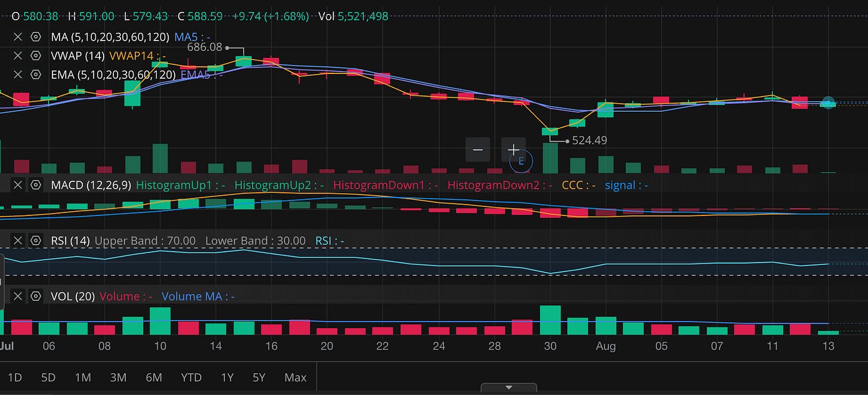The image size is (868, 395).
Task: Click the red Volume legend label
Action: (126, 296)
